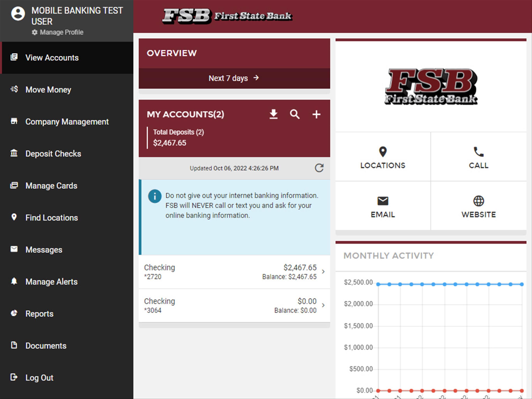532x399 pixels.
Task: Click the LOCATIONS map pin icon
Action: (x=383, y=152)
